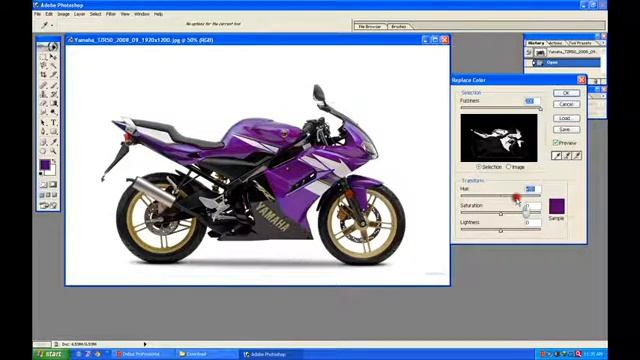Click Jump to ImageReady button
This screenshot has width=640, height=360.
[48, 205]
